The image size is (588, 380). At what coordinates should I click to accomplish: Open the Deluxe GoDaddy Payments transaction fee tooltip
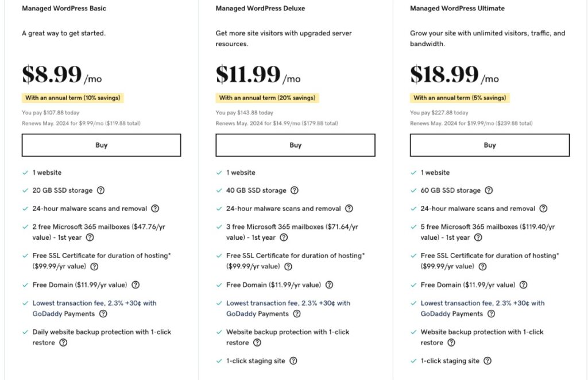297,314
